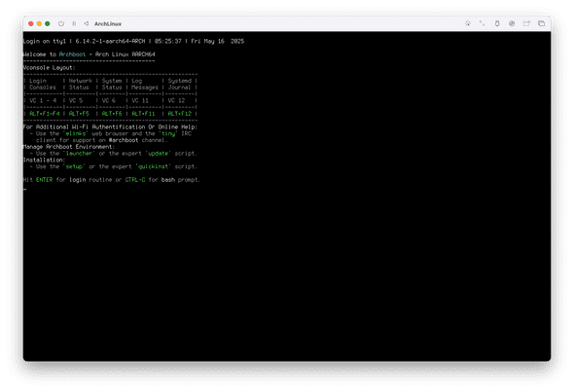Click the 'Login on tty1' text
The image size is (574, 392).
click(45, 41)
